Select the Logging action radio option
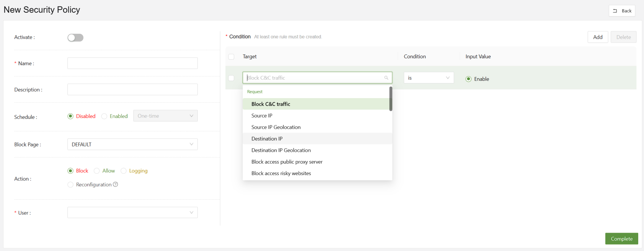 pyautogui.click(x=123, y=171)
